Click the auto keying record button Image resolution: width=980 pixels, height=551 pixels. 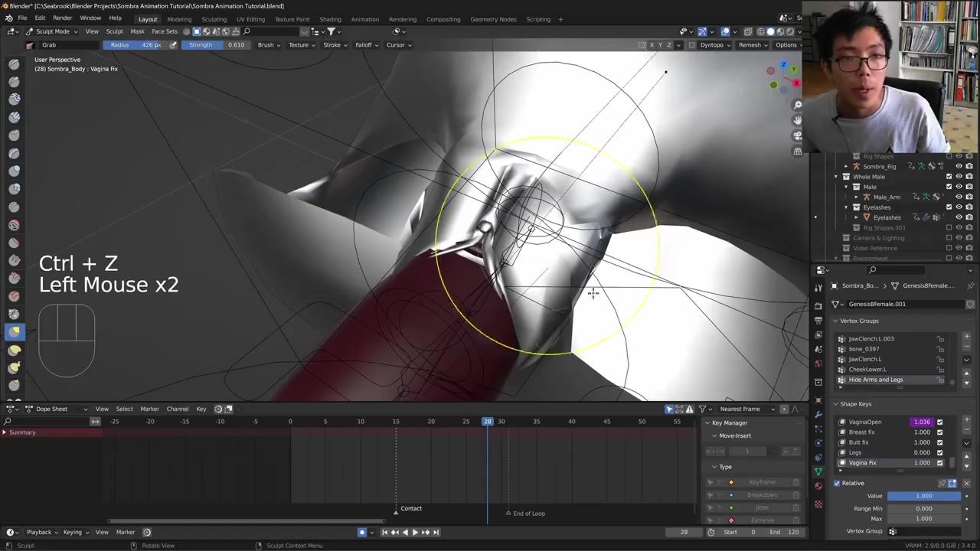click(x=362, y=532)
